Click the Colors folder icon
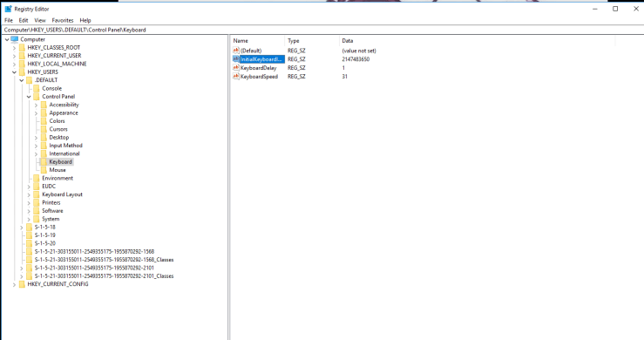Screen dimensions: 644x340 (x=44, y=121)
